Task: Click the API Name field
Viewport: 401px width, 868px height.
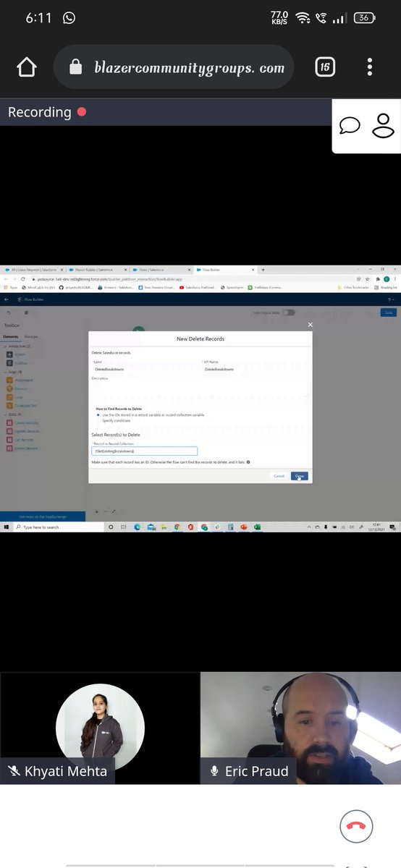Action: pyautogui.click(x=255, y=369)
